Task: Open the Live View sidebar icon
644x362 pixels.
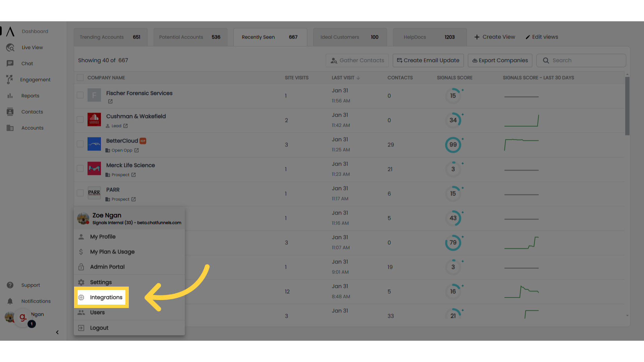Action: pyautogui.click(x=10, y=48)
